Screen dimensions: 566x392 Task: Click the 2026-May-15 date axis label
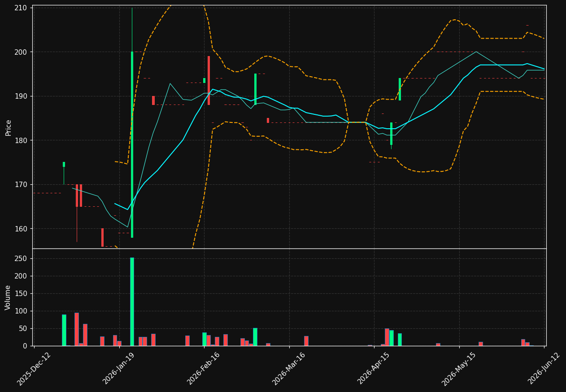459,368
